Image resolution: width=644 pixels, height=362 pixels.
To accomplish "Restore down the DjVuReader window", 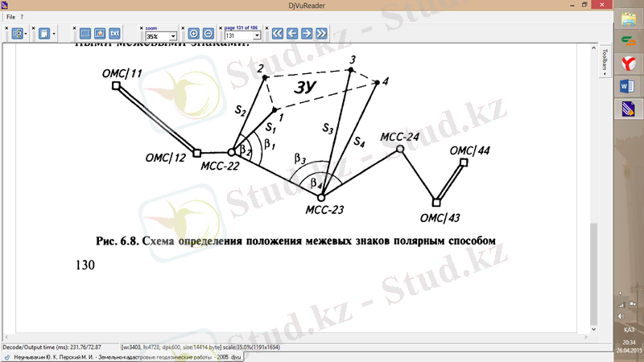I will tap(584, 5).
